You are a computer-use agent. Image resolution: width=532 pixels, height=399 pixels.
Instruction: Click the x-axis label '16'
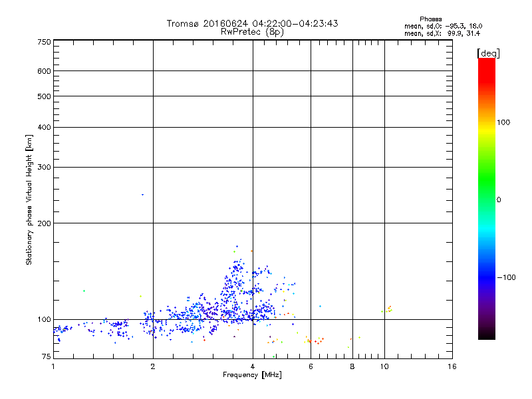point(452,366)
